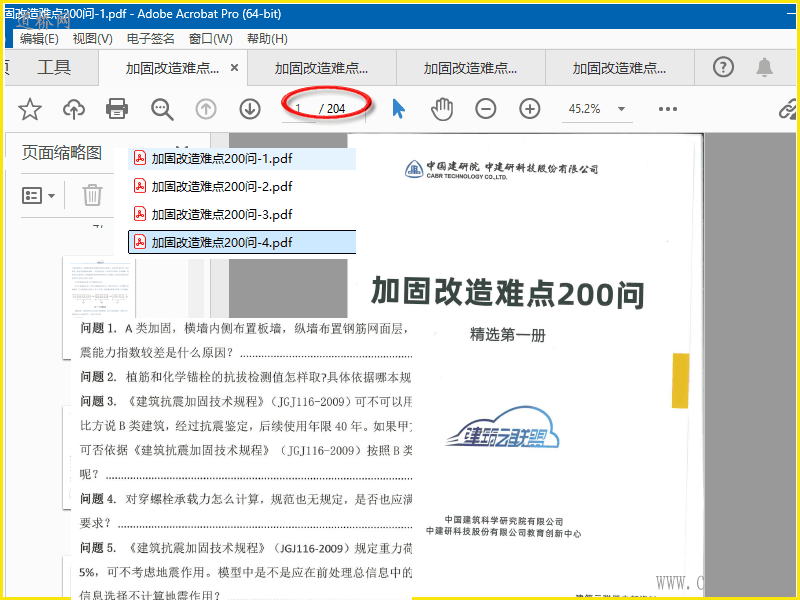800x600 pixels.
Task: Switch to the third 加固改造难点 document tab
Action: point(470,68)
